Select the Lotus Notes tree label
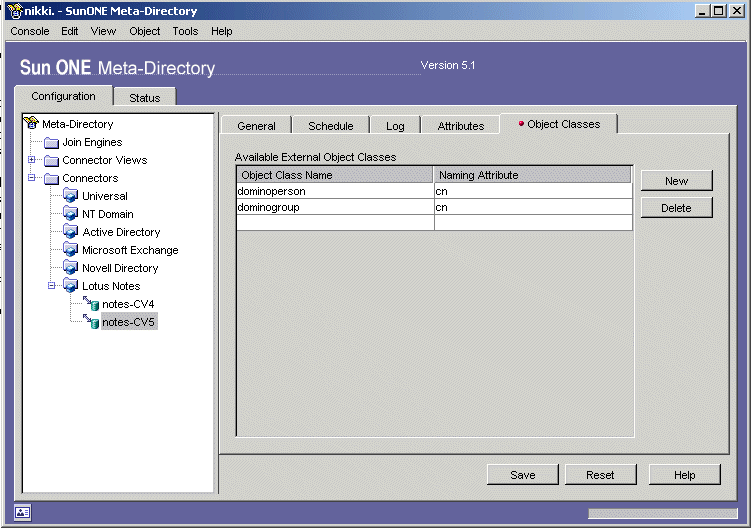The image size is (755, 529). tap(111, 286)
